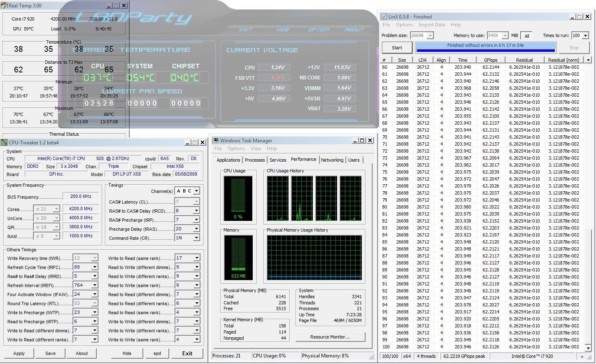Image resolution: width=596 pixels, height=364 pixels.
Task: Click the Time column header in LinX
Action: 463,60
